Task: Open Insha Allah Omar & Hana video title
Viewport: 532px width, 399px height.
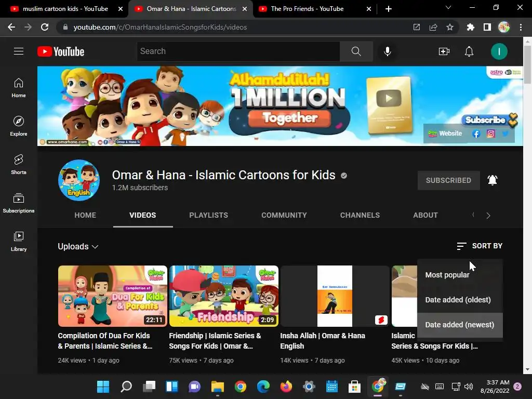Action: pyautogui.click(x=323, y=341)
